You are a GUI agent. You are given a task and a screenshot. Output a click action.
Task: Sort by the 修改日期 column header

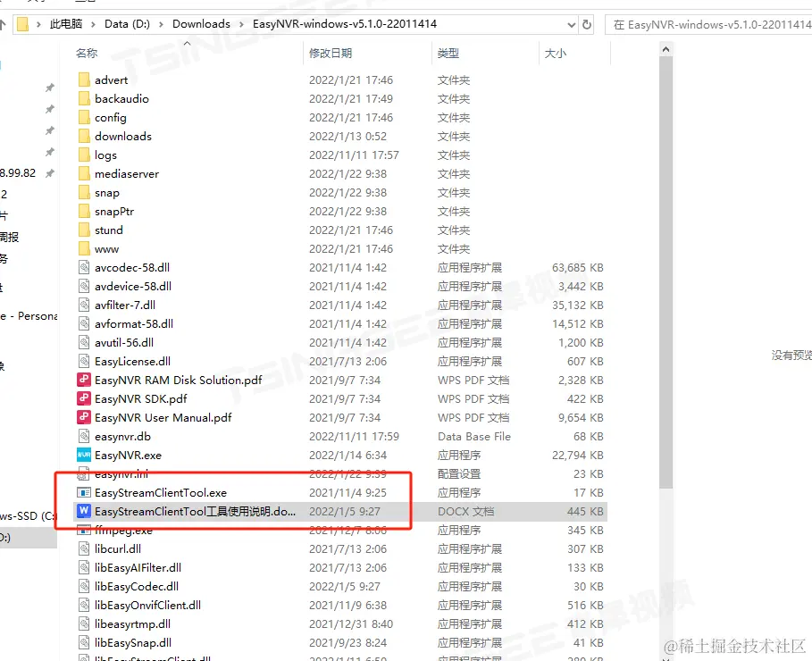[331, 53]
